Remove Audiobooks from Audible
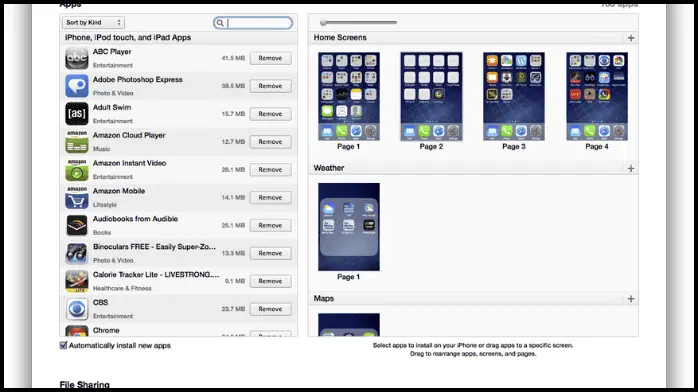 coord(270,225)
